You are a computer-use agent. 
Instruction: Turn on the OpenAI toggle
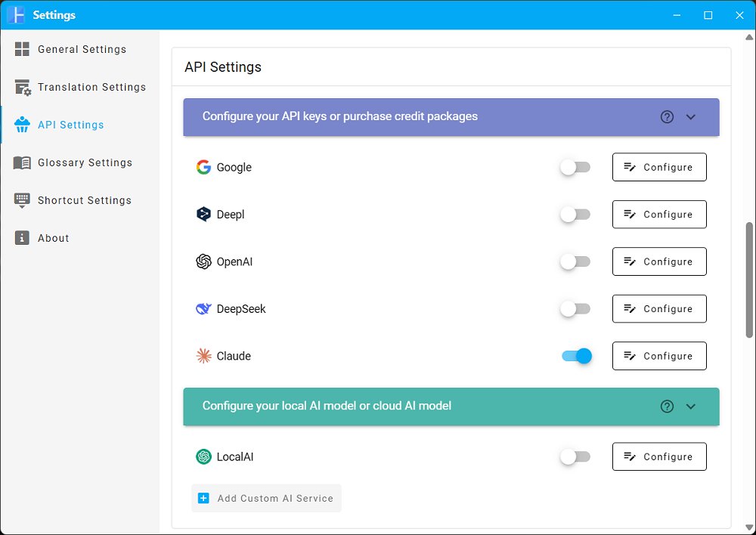pos(575,261)
